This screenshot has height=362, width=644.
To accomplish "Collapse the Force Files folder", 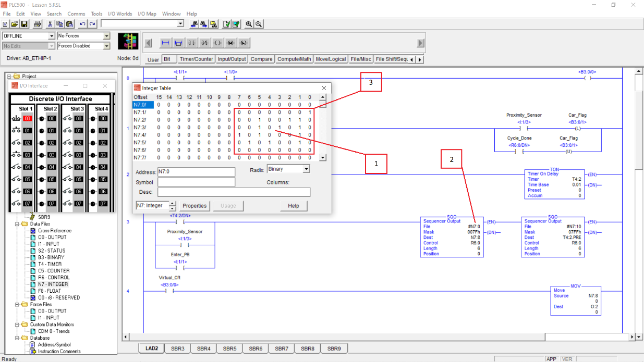I will point(17,304).
